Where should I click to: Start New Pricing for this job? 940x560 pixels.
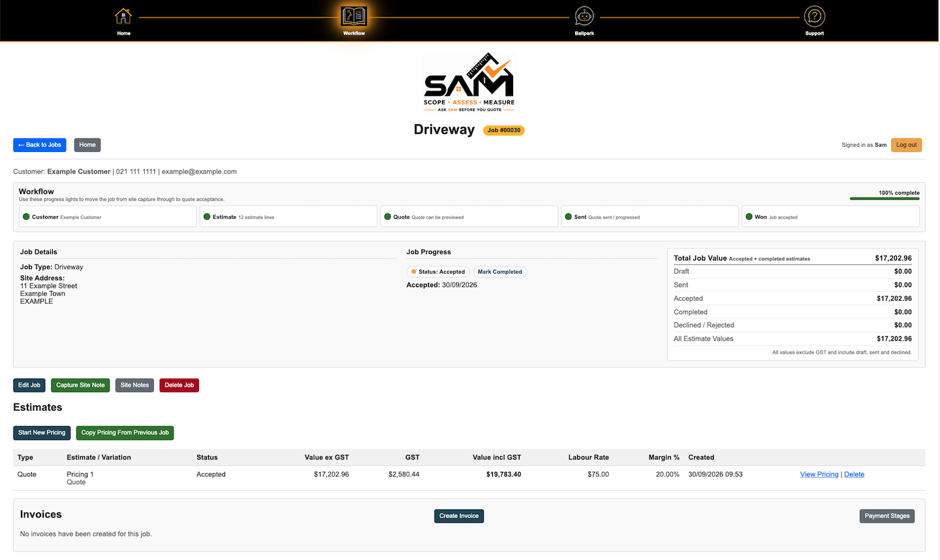(42, 433)
